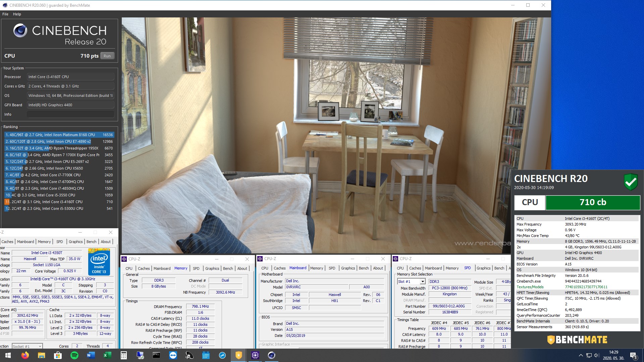Open the Graphics tab in the CPU-Z SPD window
Image resolution: width=644 pixels, height=362 pixels.
tap(483, 268)
